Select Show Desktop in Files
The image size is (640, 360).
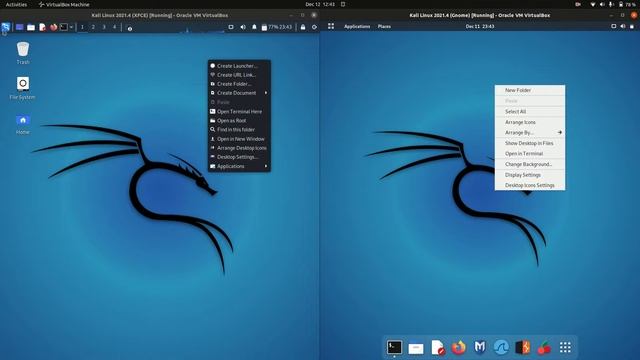point(530,143)
